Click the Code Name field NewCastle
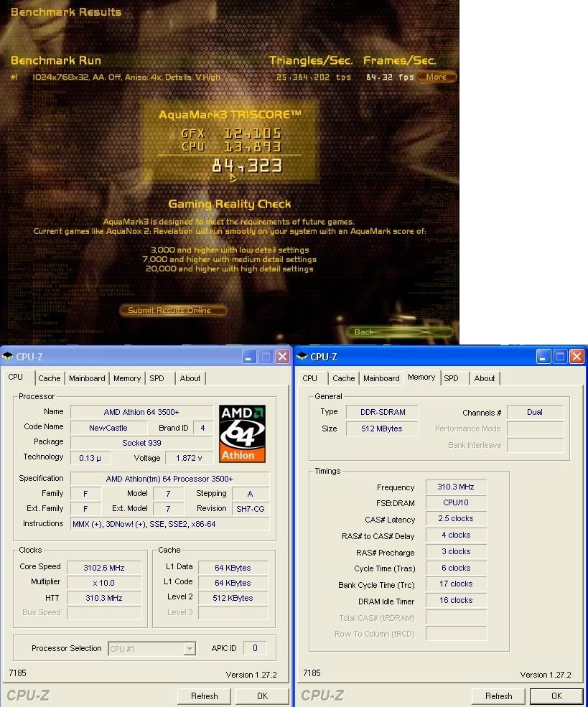This screenshot has height=707, width=588. [x=108, y=428]
